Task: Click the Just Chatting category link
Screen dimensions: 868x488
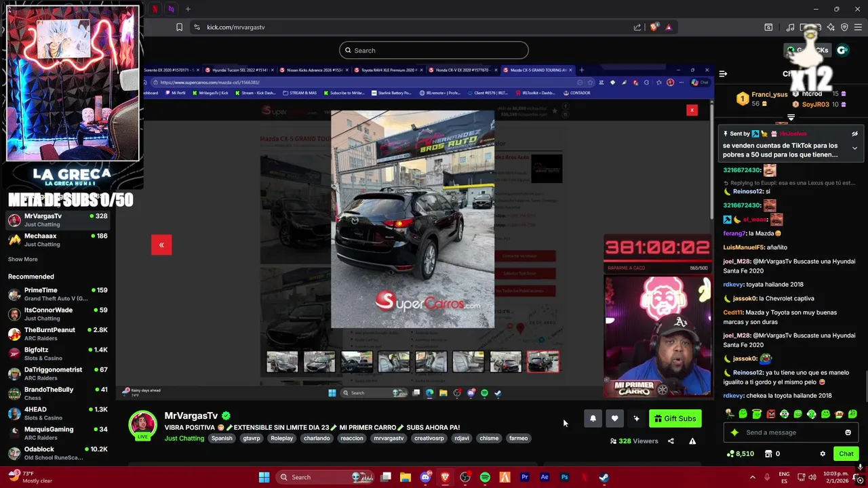Action: coord(184,439)
